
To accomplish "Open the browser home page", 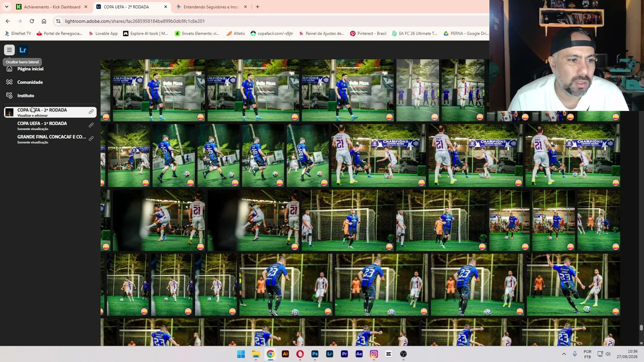I will (x=44, y=21).
